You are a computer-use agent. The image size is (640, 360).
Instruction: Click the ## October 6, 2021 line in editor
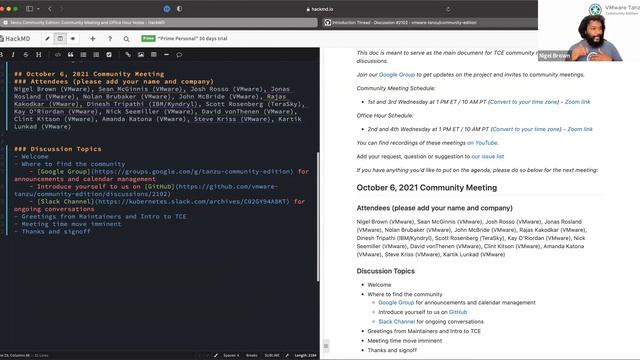tap(89, 74)
